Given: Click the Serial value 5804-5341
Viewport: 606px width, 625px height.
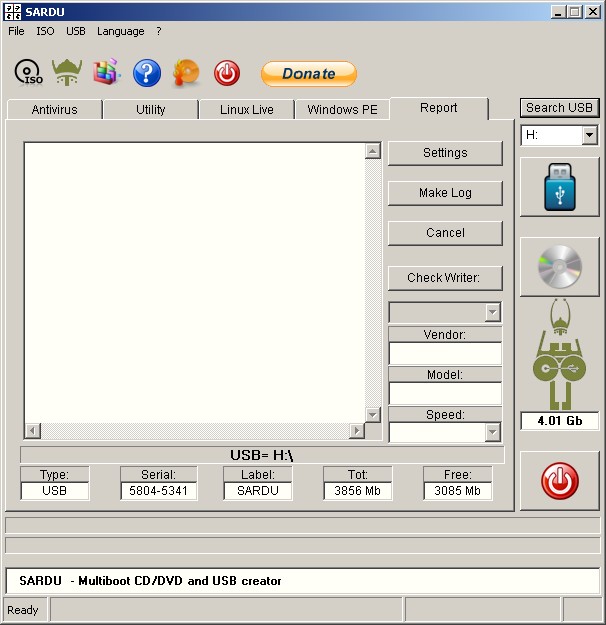Looking at the screenshot, I should [158, 491].
